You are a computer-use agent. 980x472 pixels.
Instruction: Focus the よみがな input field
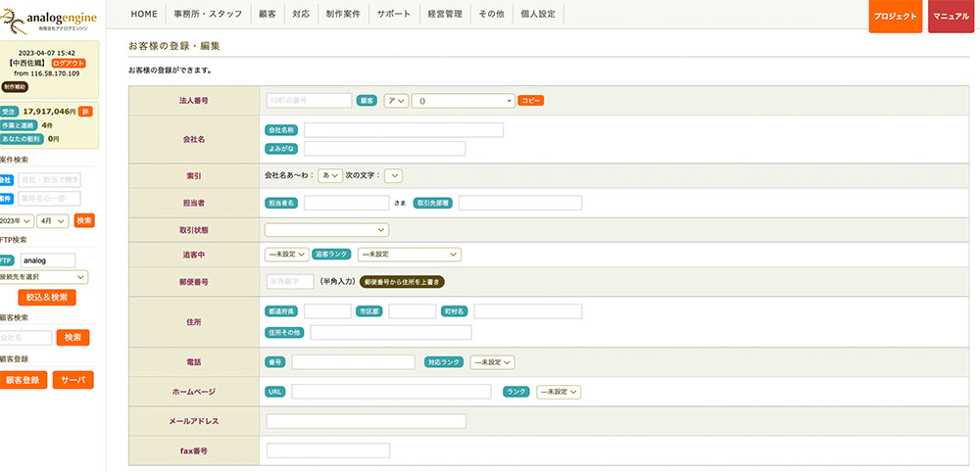[384, 149]
